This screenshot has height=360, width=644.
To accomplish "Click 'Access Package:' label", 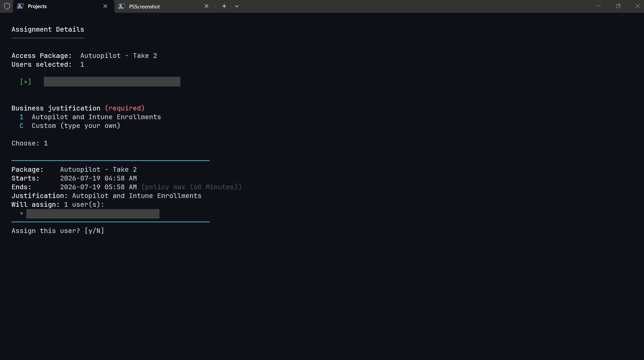I will (x=41, y=56).
